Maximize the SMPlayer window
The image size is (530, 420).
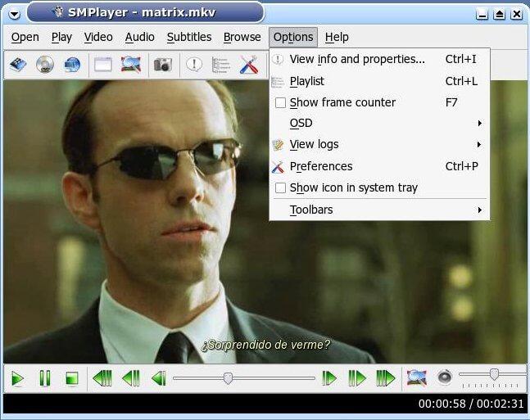tap(499, 14)
